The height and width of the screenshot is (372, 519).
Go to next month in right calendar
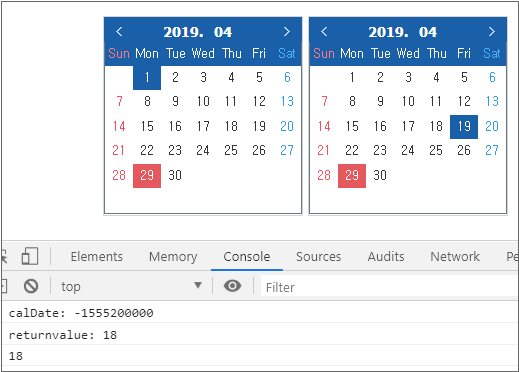pos(492,32)
